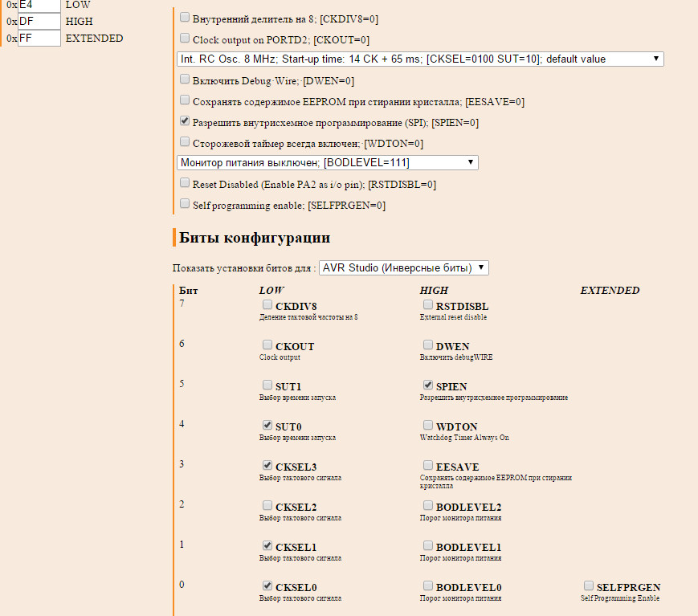Viewport: 698px width, 616px height.
Task: Uncheck the SPIEN=0 in-circuit programming checkbox
Action: (185, 121)
